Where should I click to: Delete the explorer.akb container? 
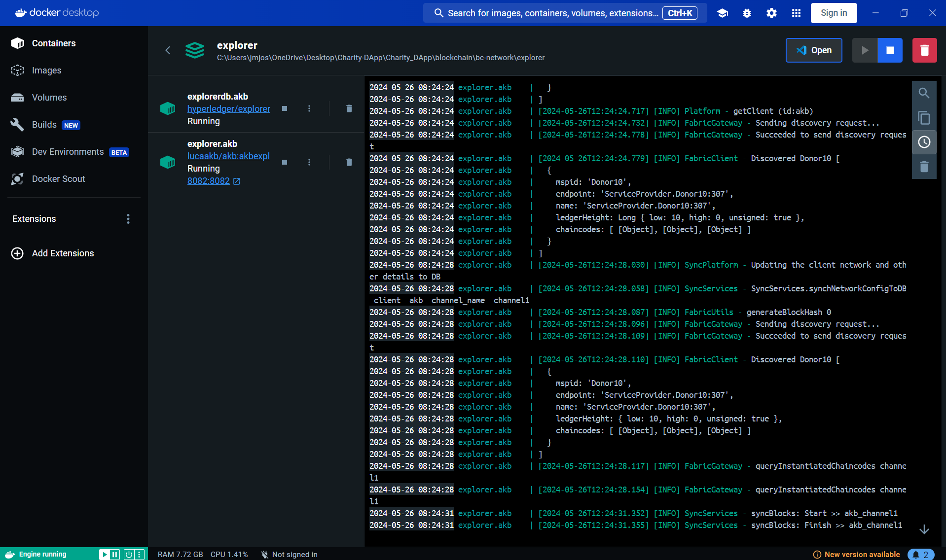[x=349, y=162]
